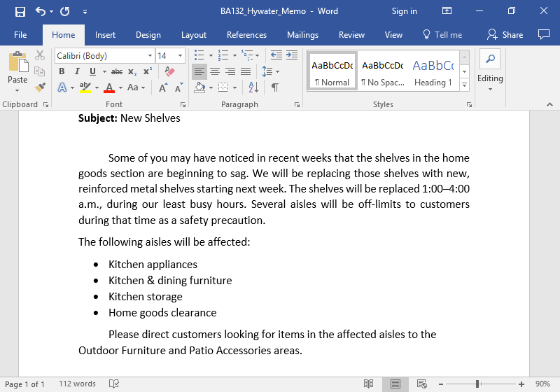Toggle Italic formatting

pyautogui.click(x=77, y=71)
